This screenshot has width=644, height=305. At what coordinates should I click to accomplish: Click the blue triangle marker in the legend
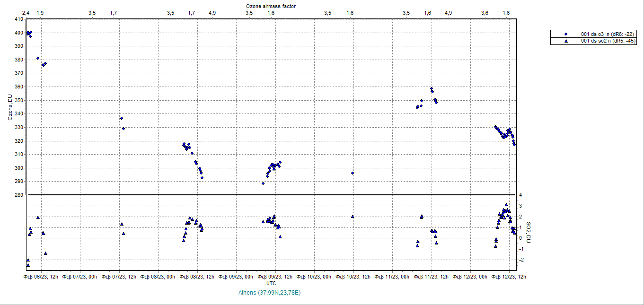(566, 41)
